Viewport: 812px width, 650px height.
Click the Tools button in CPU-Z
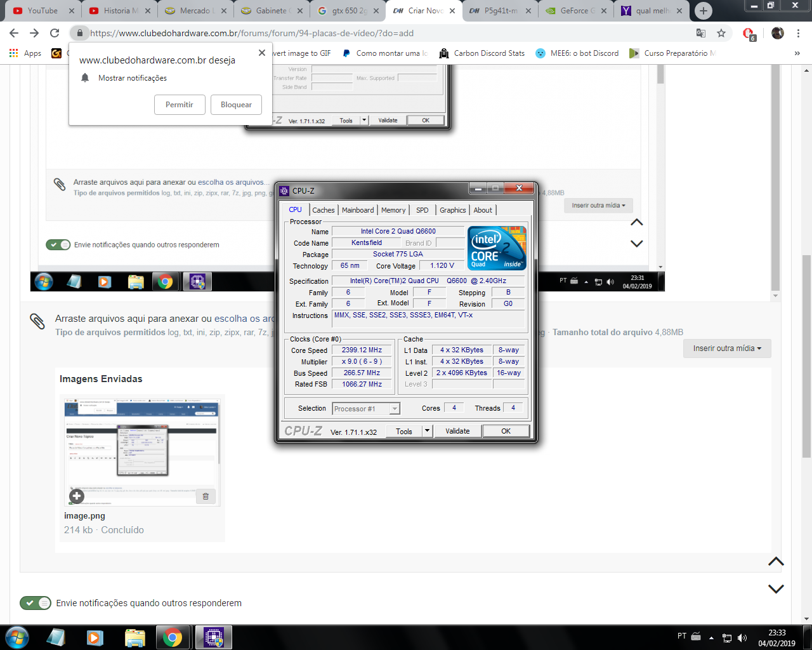[404, 431]
